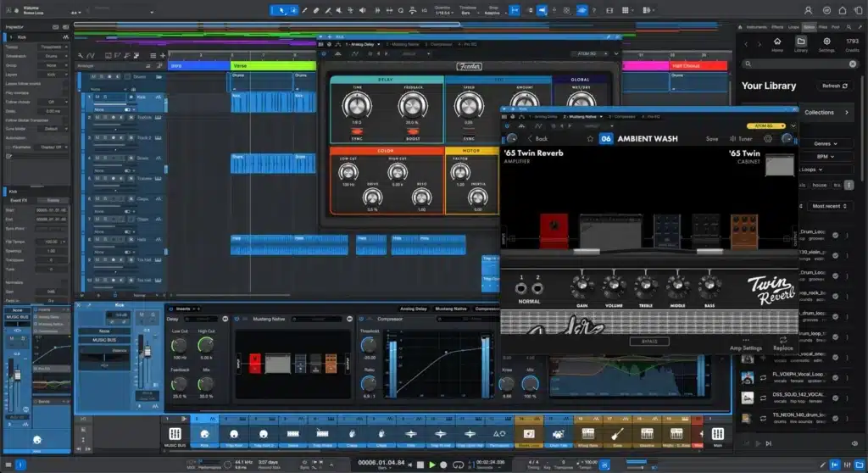Select the Range tool in toolbar

point(292,10)
